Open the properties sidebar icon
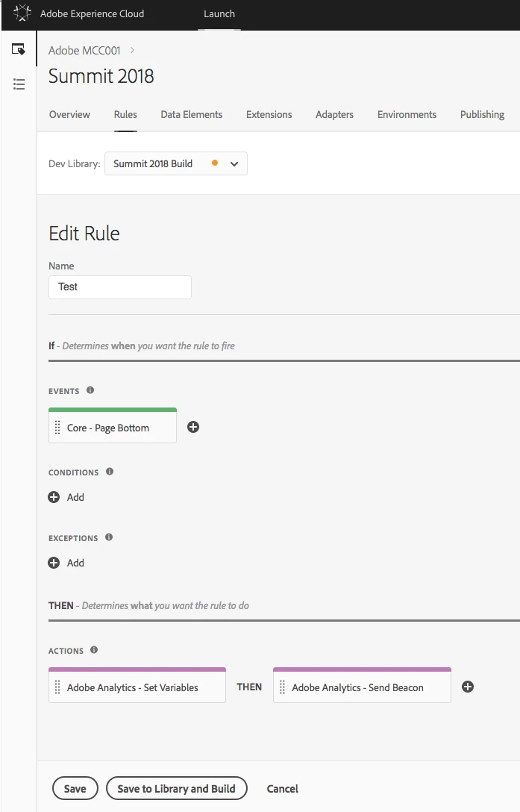 pos(19,50)
